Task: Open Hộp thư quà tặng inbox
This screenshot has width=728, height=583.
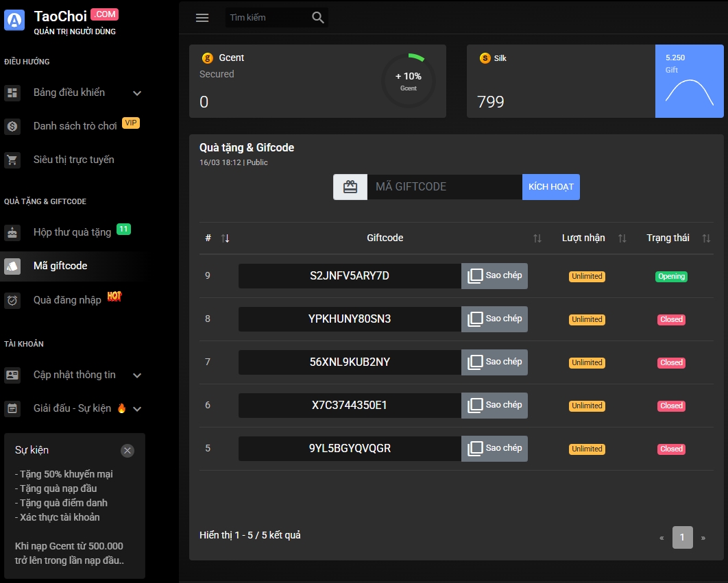Action: [72, 232]
